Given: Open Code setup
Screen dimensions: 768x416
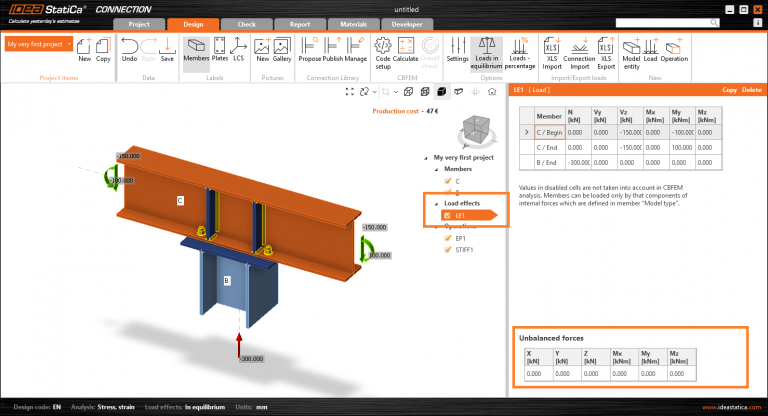Looking at the screenshot, I should point(383,53).
